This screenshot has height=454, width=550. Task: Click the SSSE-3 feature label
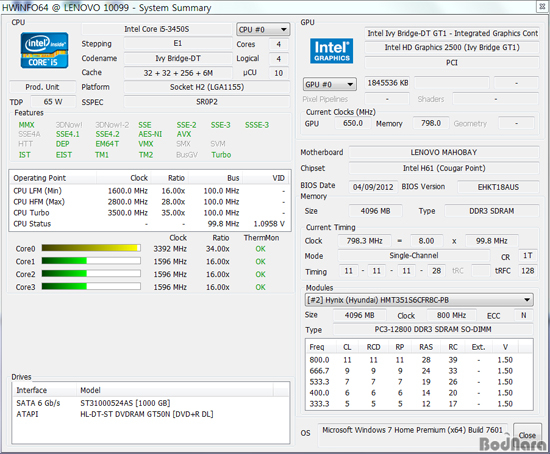[x=257, y=125]
